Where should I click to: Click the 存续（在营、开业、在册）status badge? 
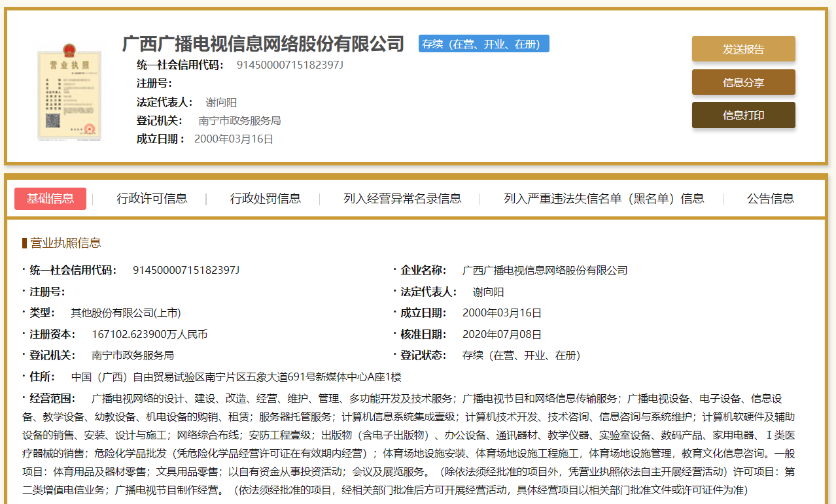point(483,44)
